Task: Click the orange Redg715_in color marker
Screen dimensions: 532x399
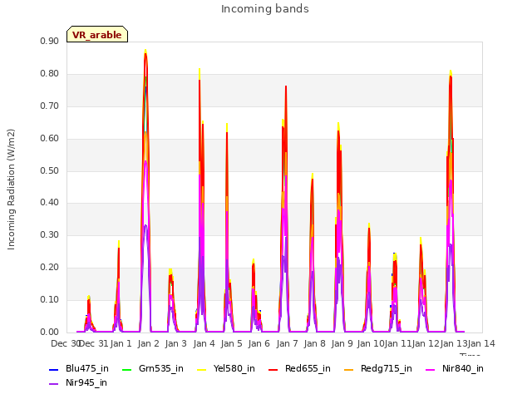Action: (x=349, y=369)
